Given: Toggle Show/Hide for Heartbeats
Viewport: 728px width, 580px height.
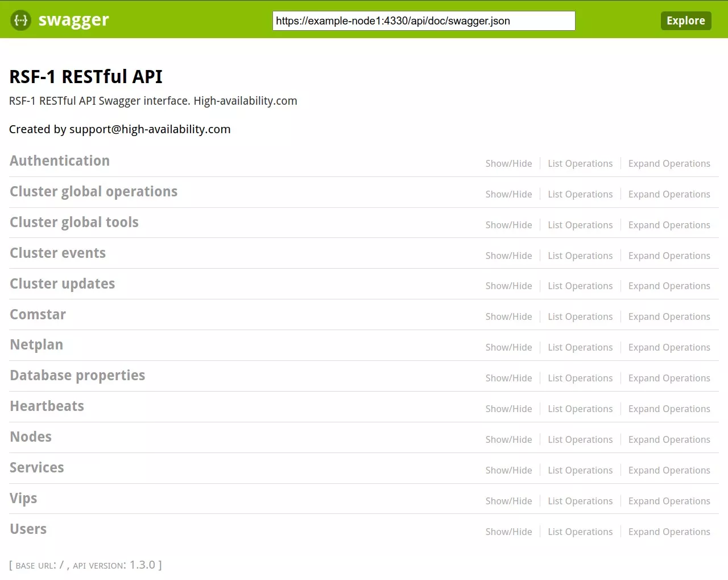Looking at the screenshot, I should coord(508,409).
